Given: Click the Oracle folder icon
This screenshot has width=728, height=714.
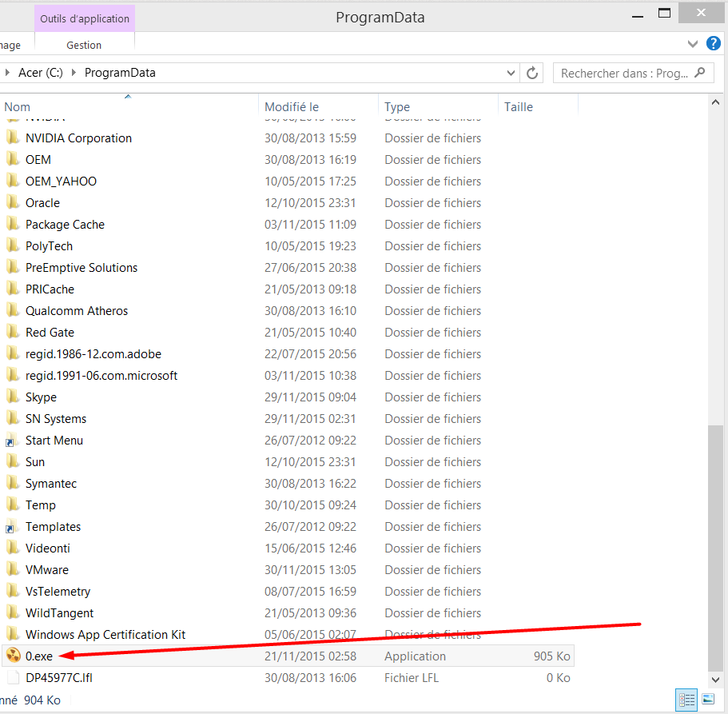Looking at the screenshot, I should (x=13, y=202).
